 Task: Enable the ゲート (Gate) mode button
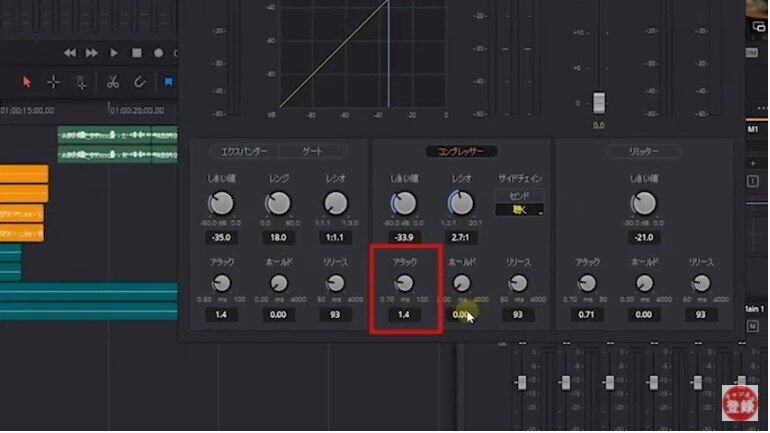[313, 151]
